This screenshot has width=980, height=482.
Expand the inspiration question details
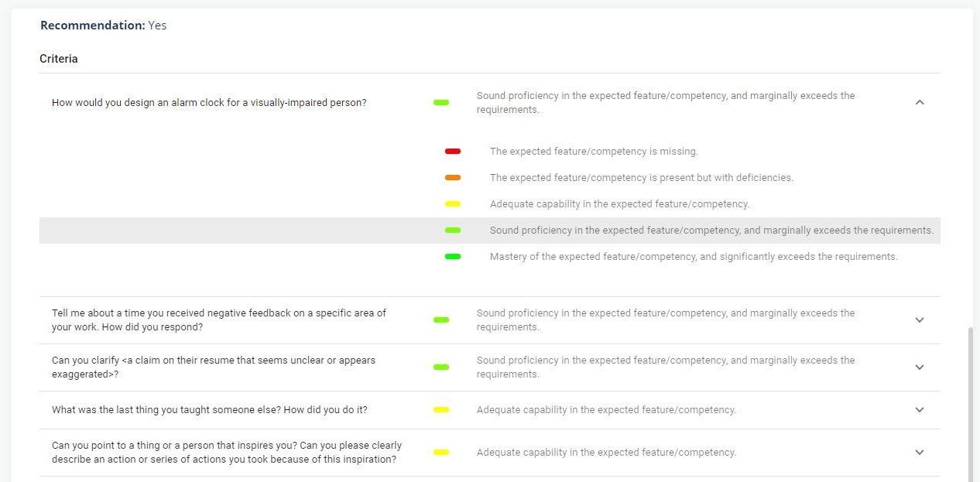click(920, 453)
